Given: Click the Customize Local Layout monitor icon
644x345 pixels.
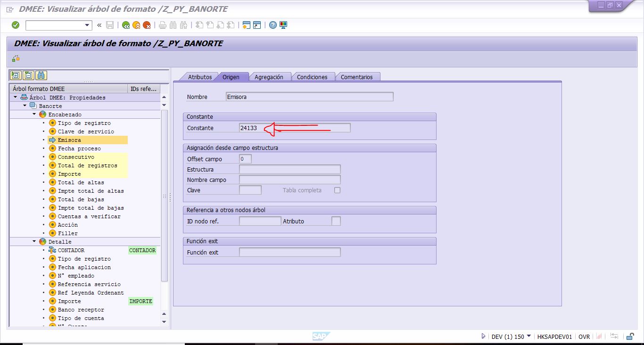Looking at the screenshot, I should (283, 25).
